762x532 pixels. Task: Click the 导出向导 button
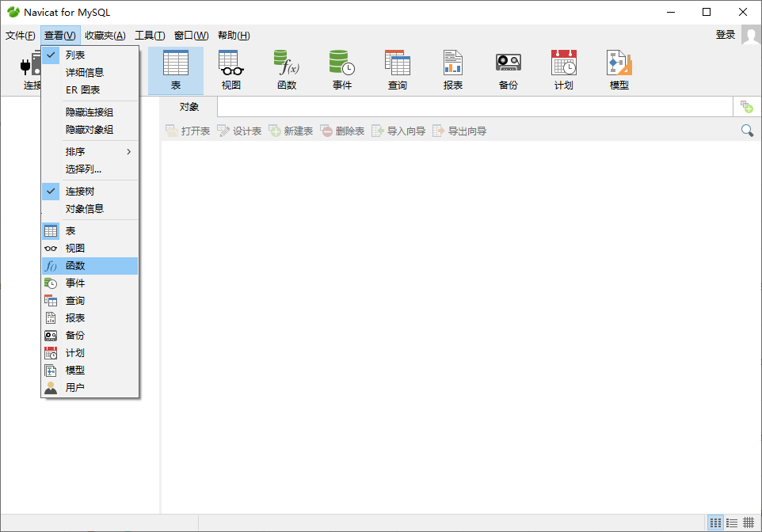point(459,131)
